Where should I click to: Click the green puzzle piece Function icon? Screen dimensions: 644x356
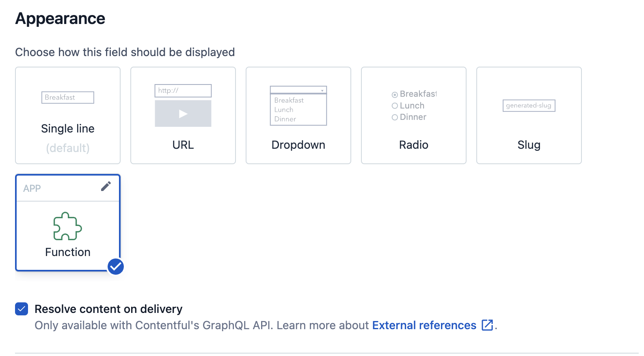[x=68, y=226]
